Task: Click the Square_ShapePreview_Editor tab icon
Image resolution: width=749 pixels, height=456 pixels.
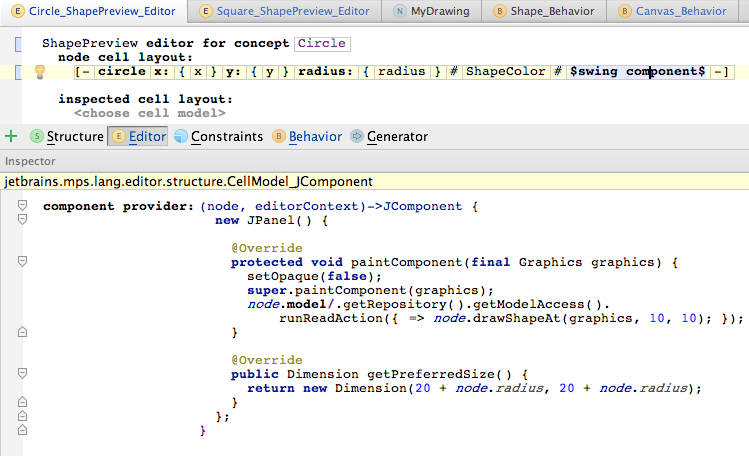Action: [x=206, y=12]
